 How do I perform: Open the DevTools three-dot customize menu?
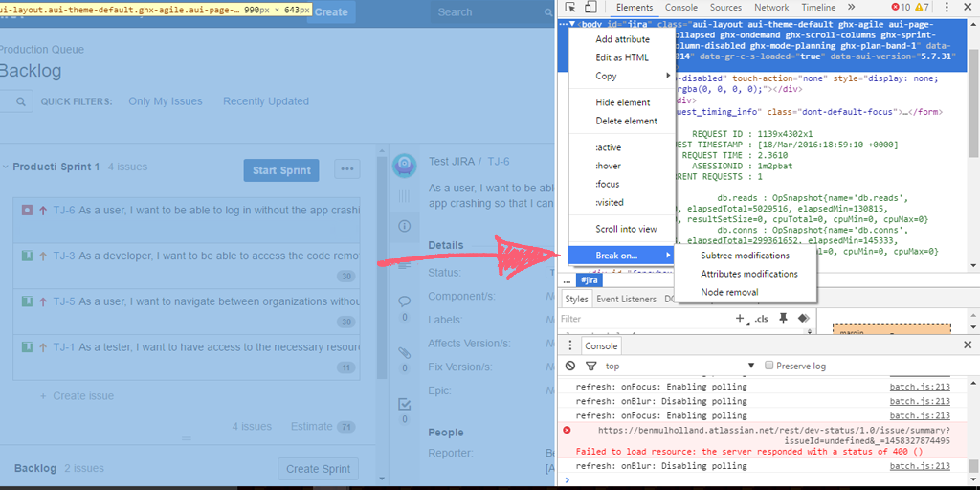pyautogui.click(x=947, y=8)
